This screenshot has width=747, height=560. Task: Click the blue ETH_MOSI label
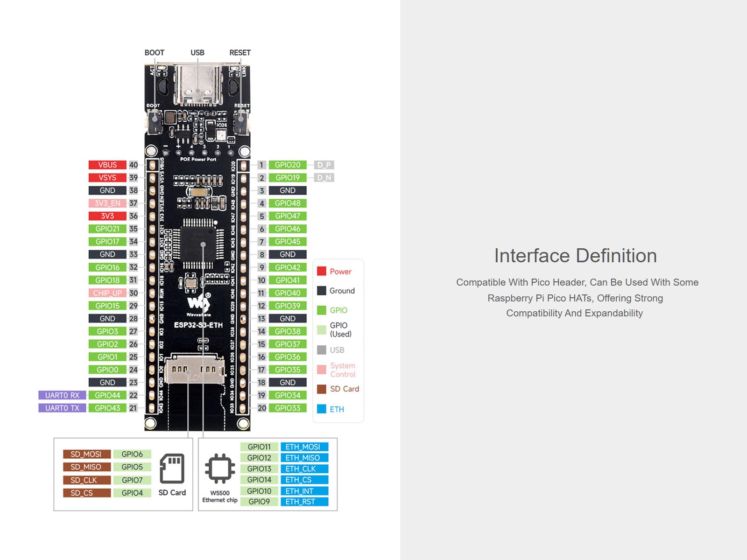click(304, 447)
